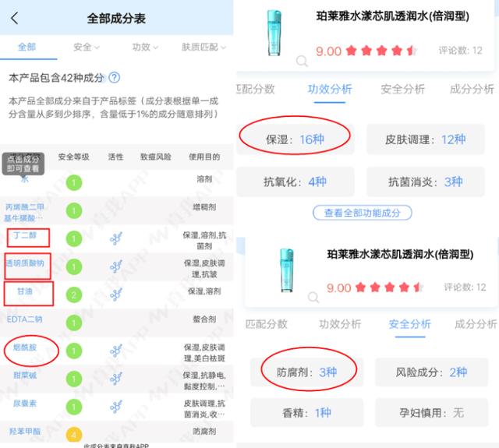Screen dimensions: 499x448
Task: Tap yellow safety level 4 badge
Action: pos(74,434)
